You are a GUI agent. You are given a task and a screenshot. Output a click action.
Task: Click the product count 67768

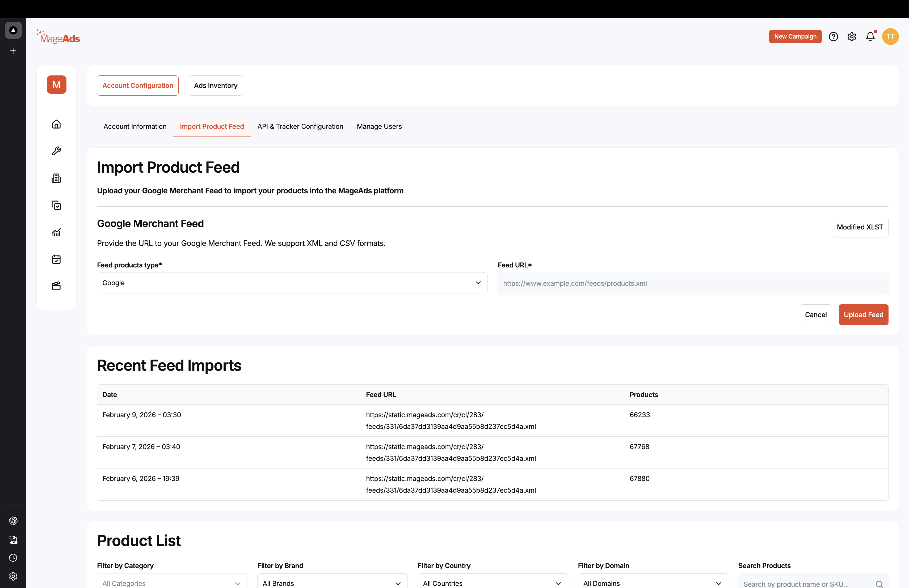point(639,447)
